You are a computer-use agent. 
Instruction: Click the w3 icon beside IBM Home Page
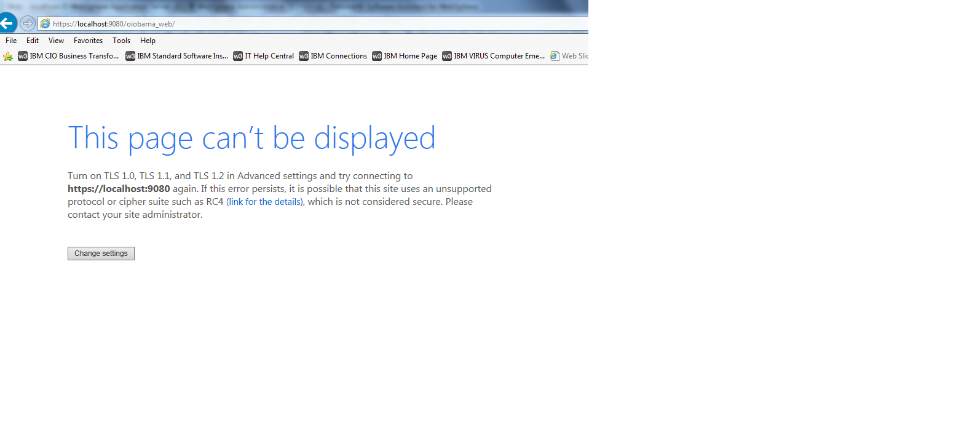377,56
